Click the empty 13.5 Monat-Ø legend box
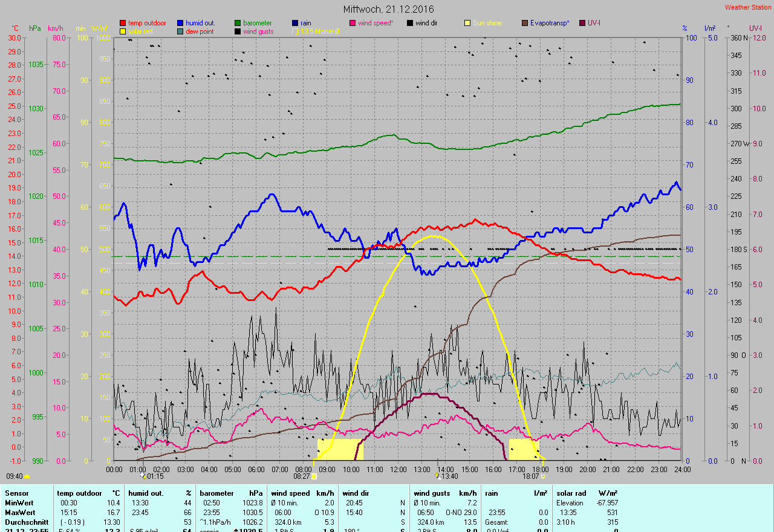Image resolution: width=774 pixels, height=532 pixels. (295, 31)
